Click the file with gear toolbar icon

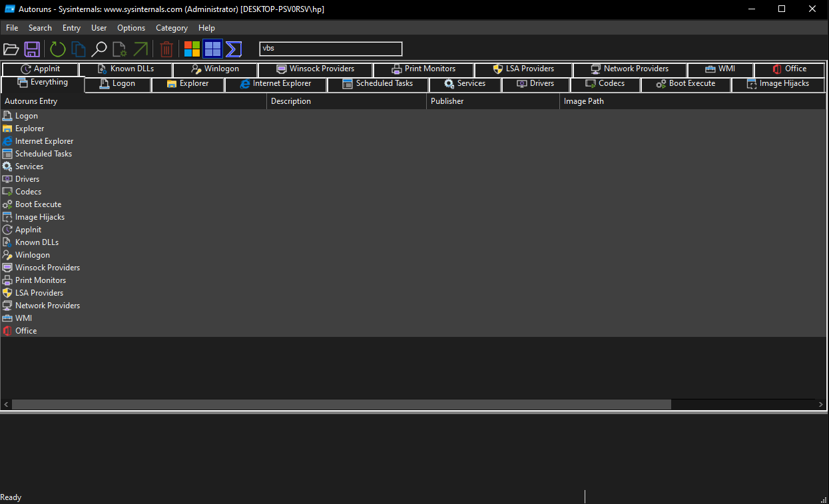pos(120,49)
